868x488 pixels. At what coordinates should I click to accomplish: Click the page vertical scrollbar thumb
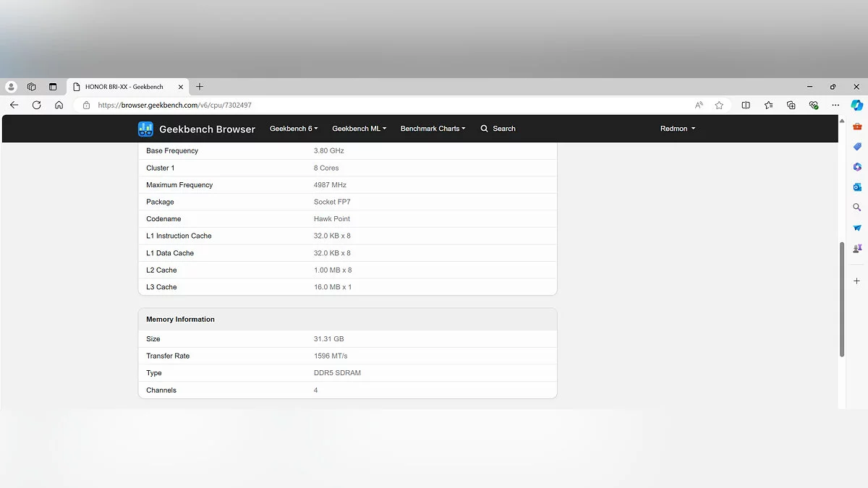(841, 299)
